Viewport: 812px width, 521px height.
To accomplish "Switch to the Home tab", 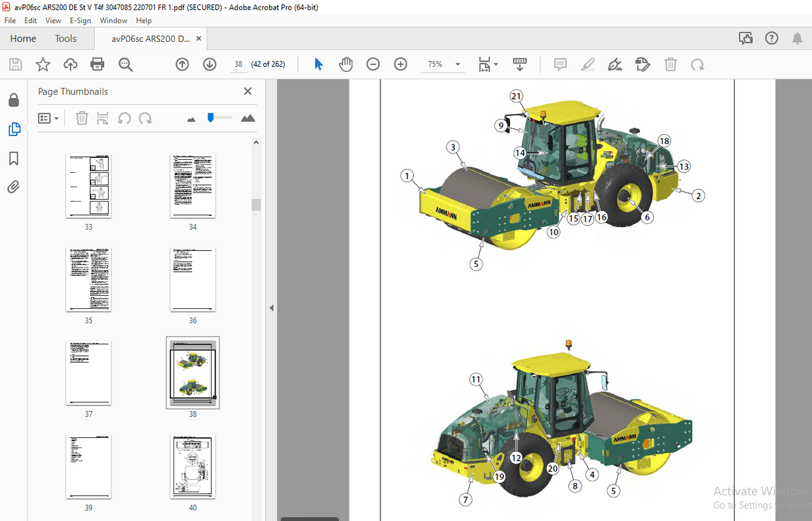I will point(23,39).
